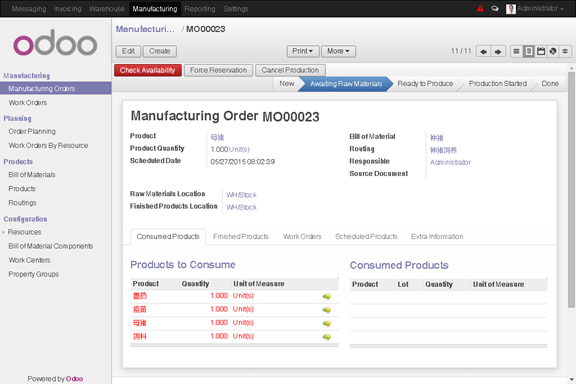This screenshot has height=384, width=576.
Task: Open Bill of Material Components in sidebar
Action: (x=51, y=246)
